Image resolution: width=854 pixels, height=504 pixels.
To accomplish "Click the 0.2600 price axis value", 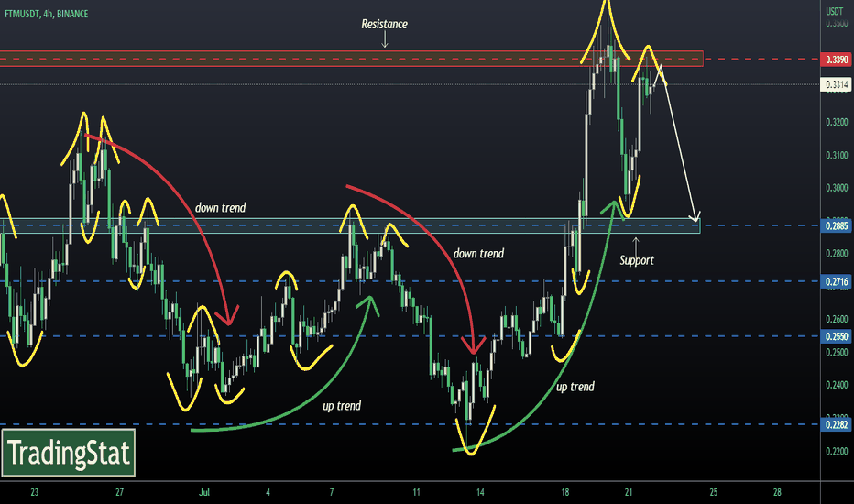I will 837,319.
